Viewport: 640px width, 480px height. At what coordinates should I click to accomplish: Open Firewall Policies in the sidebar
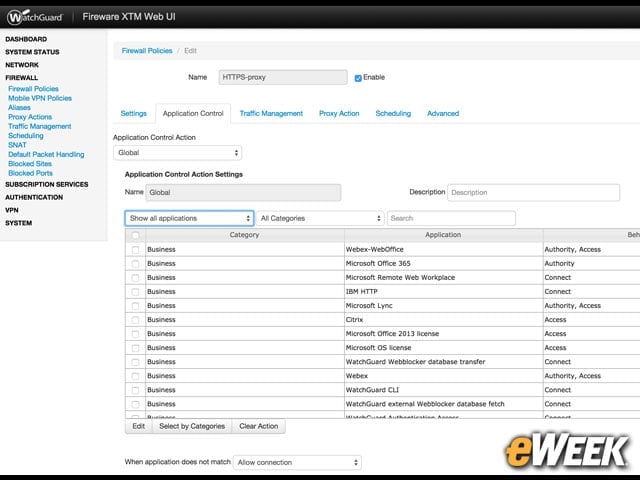tap(33, 89)
